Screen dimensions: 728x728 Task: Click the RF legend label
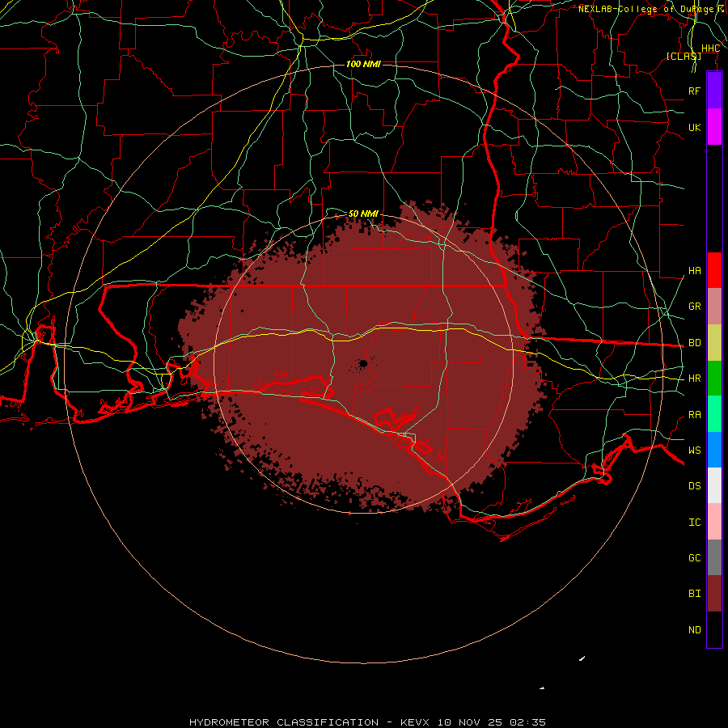point(694,91)
